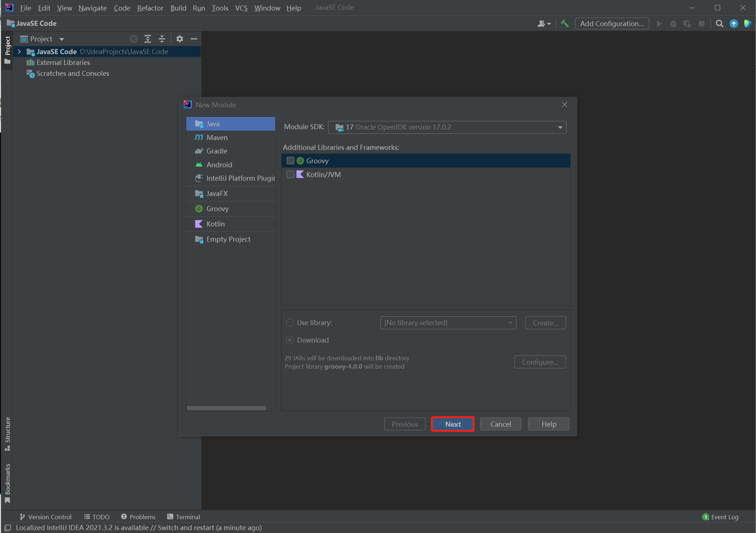Viewport: 756px width, 533px height.
Task: Open Search Everywhere with the magnifier icon
Action: click(x=719, y=23)
